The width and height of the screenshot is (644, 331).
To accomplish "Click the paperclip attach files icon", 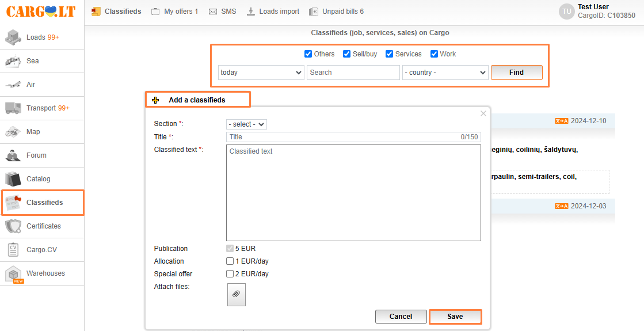I will pyautogui.click(x=236, y=294).
